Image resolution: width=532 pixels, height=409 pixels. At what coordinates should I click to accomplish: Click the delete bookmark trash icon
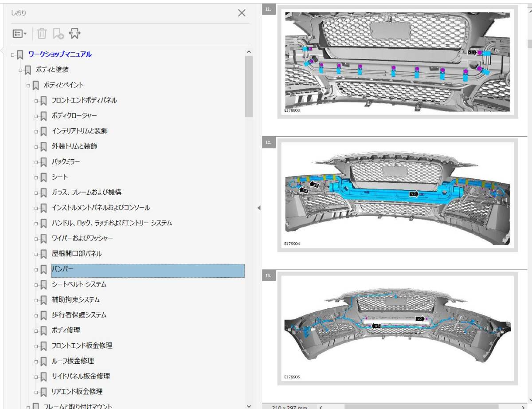42,33
